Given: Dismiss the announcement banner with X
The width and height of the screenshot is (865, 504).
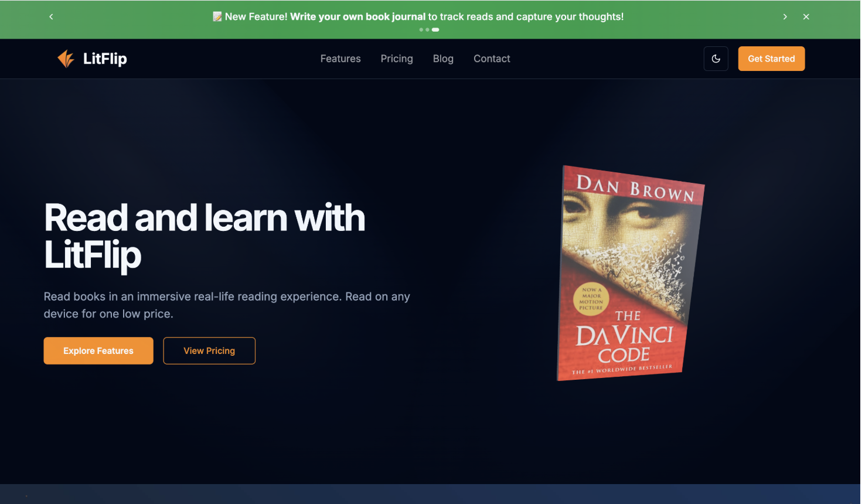Looking at the screenshot, I should point(806,16).
